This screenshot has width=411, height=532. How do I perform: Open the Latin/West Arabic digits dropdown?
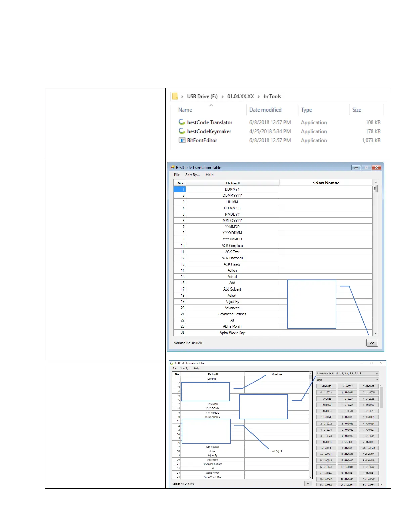point(347,373)
